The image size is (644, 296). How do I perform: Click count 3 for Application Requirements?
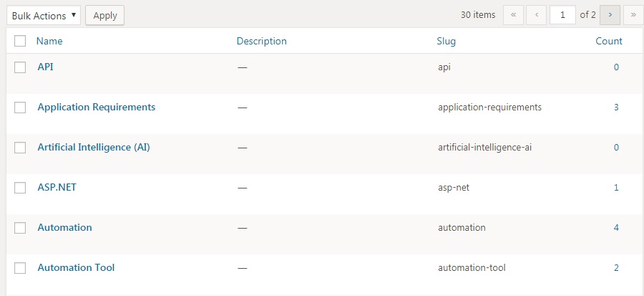pos(615,108)
